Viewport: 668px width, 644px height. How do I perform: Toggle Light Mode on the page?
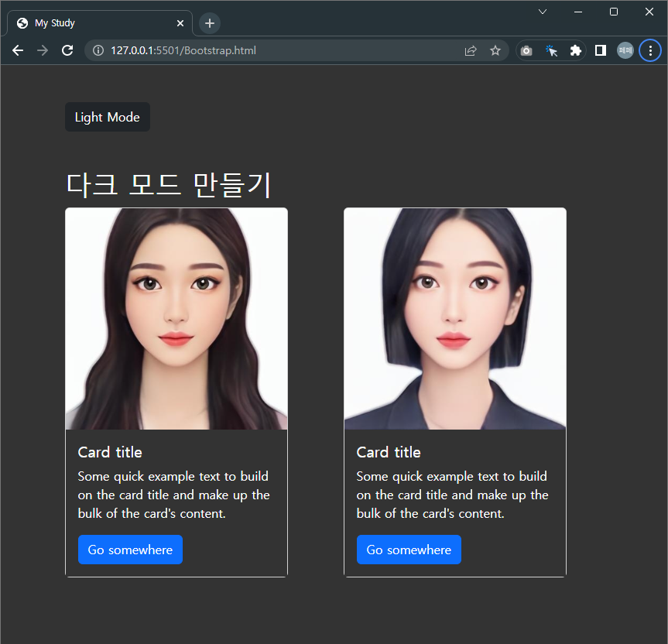(107, 117)
